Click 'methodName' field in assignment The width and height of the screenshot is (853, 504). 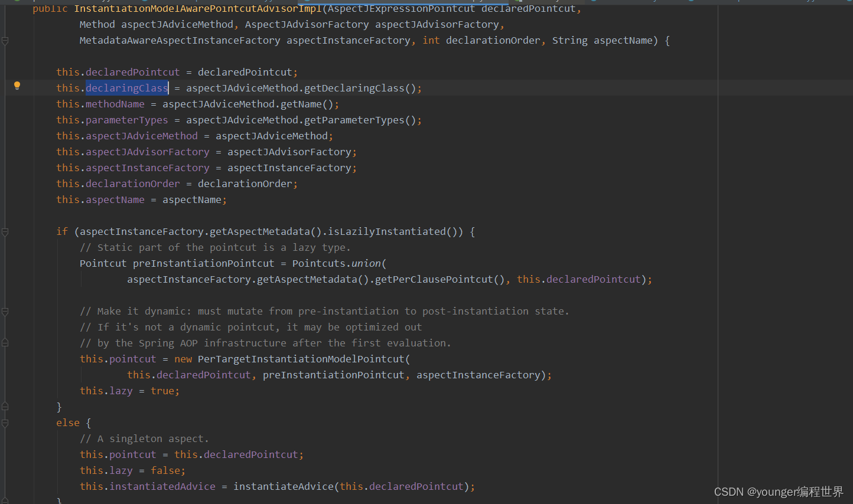click(x=115, y=104)
